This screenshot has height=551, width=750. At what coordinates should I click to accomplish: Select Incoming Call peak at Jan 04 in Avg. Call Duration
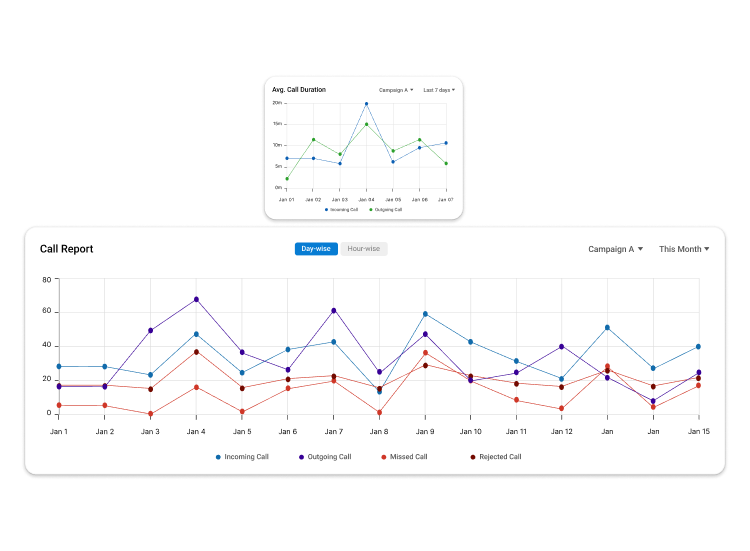(x=366, y=103)
